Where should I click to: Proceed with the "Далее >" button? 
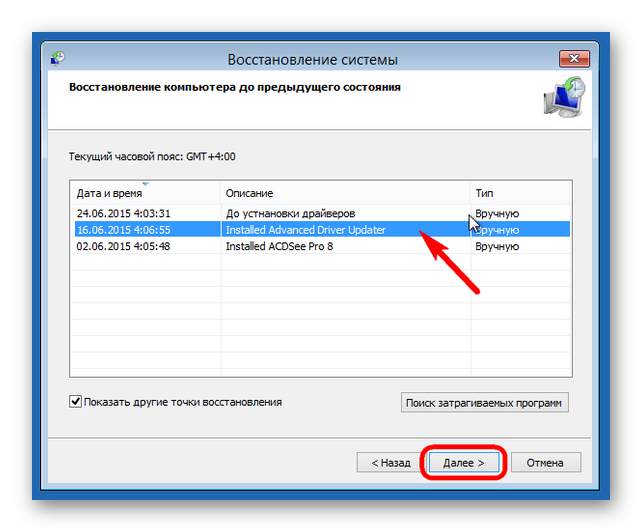tap(463, 463)
